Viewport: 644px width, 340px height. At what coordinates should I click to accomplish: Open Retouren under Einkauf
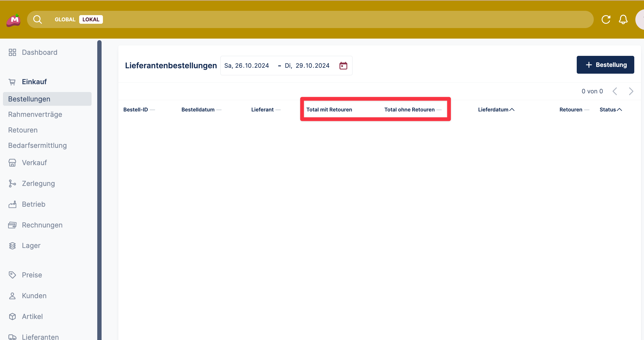tap(23, 130)
